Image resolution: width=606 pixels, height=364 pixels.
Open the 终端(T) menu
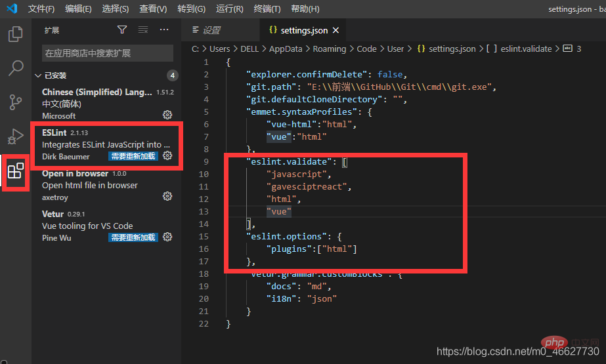coord(267,9)
